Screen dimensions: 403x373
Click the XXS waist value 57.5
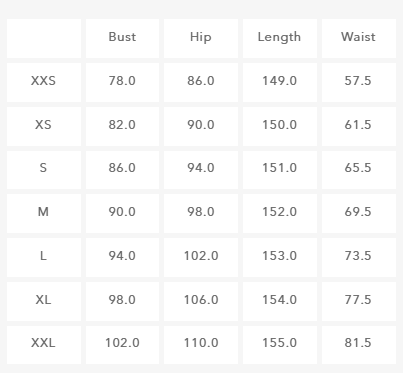358,81
